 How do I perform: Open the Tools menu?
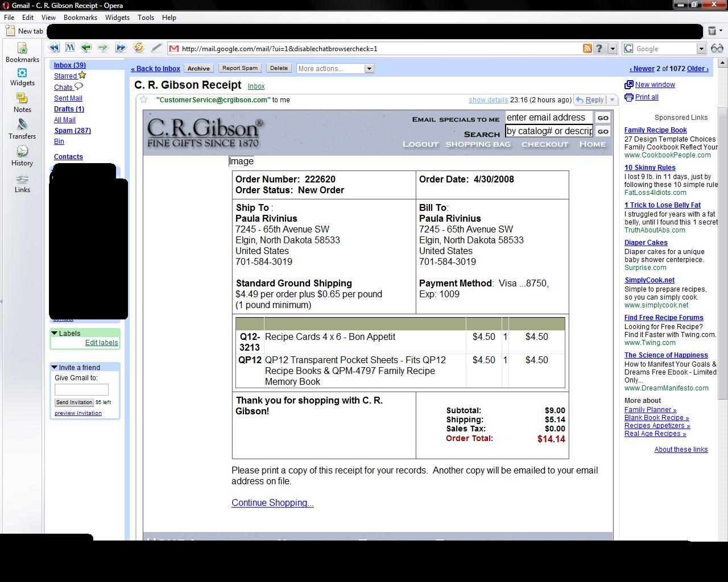tap(146, 18)
